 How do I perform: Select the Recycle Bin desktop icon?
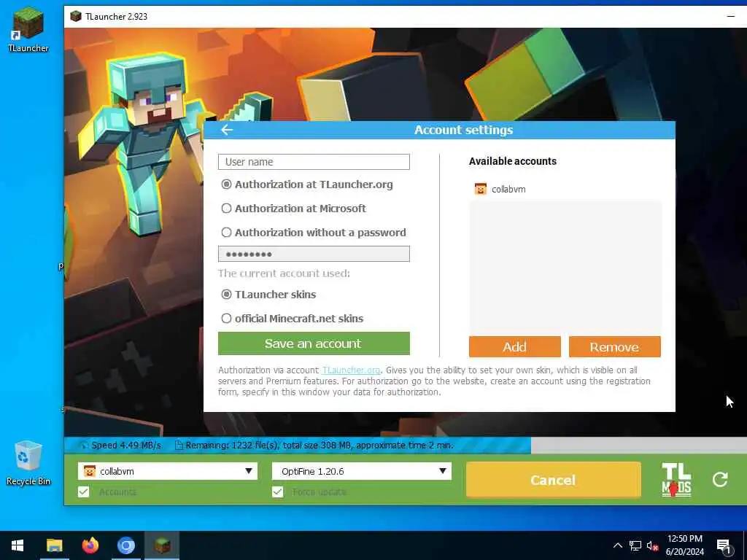[x=28, y=462]
